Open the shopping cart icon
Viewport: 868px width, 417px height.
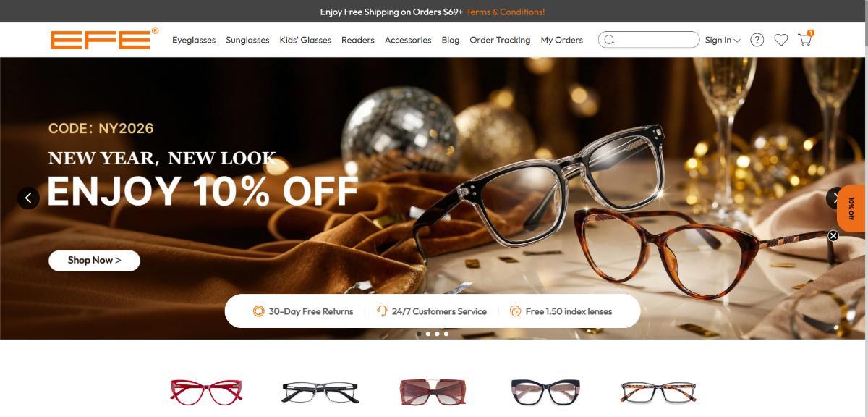click(804, 40)
